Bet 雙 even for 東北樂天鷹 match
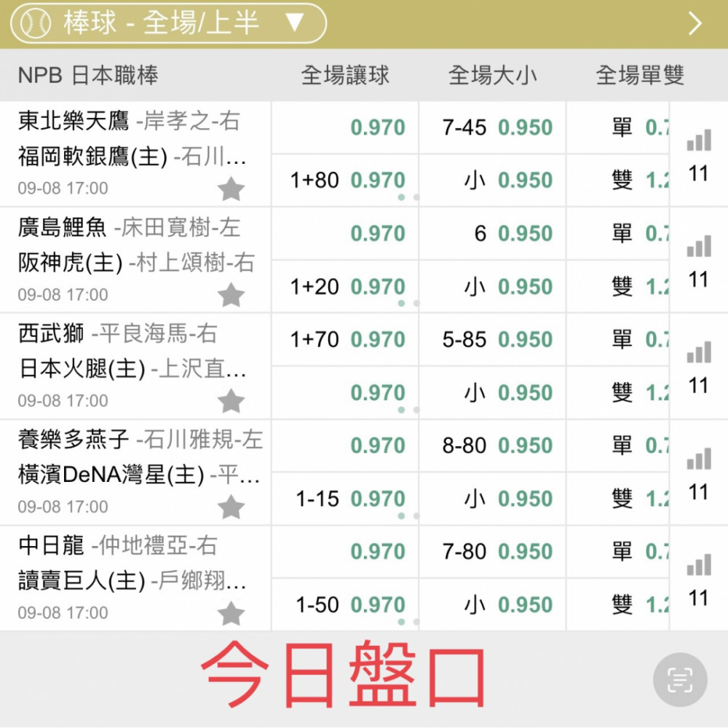 (618, 180)
